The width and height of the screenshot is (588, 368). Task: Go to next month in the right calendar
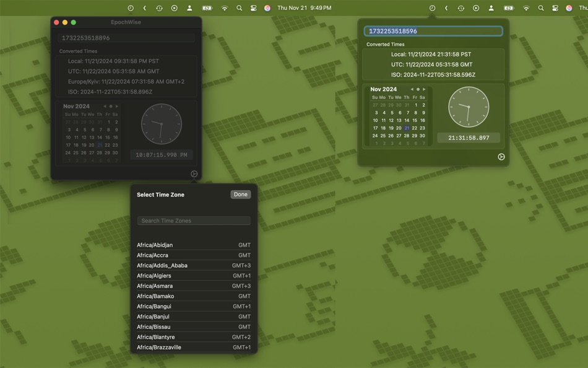coord(423,89)
